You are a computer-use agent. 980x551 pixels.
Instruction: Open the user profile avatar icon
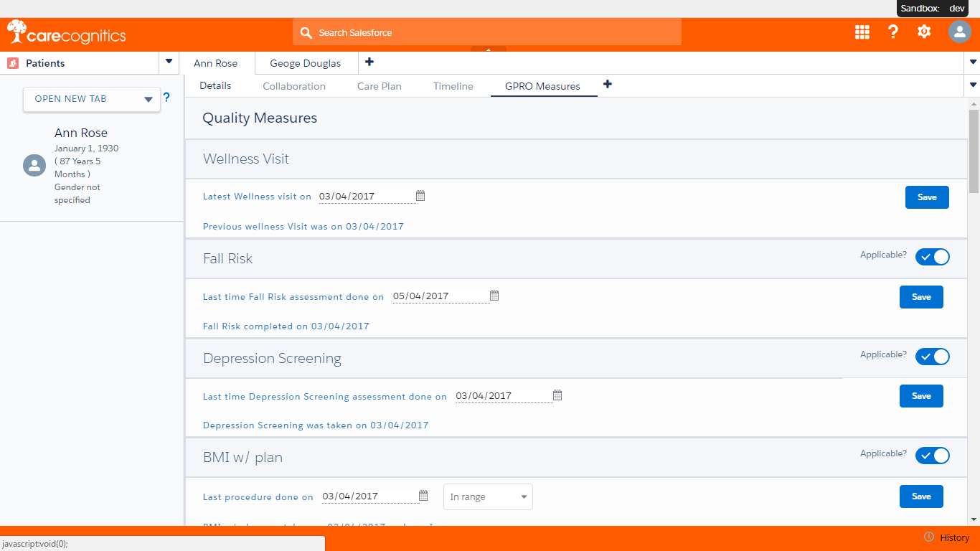(x=959, y=32)
